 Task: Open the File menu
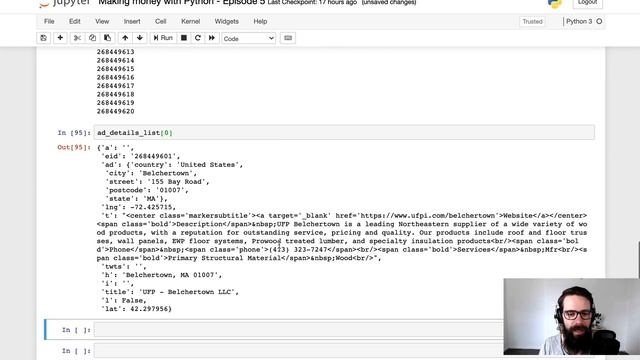coord(49,21)
